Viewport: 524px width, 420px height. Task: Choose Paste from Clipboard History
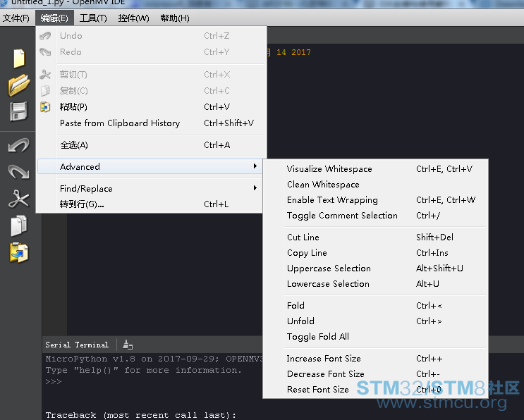pos(119,123)
